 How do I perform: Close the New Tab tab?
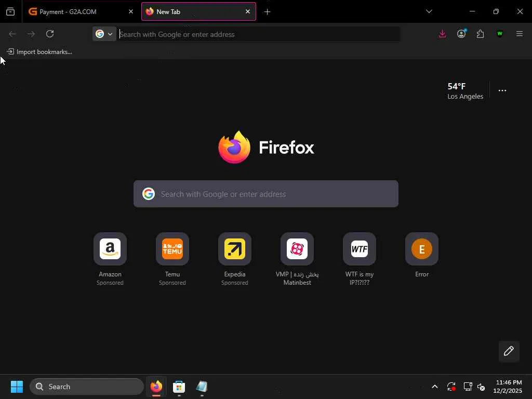[x=248, y=11]
